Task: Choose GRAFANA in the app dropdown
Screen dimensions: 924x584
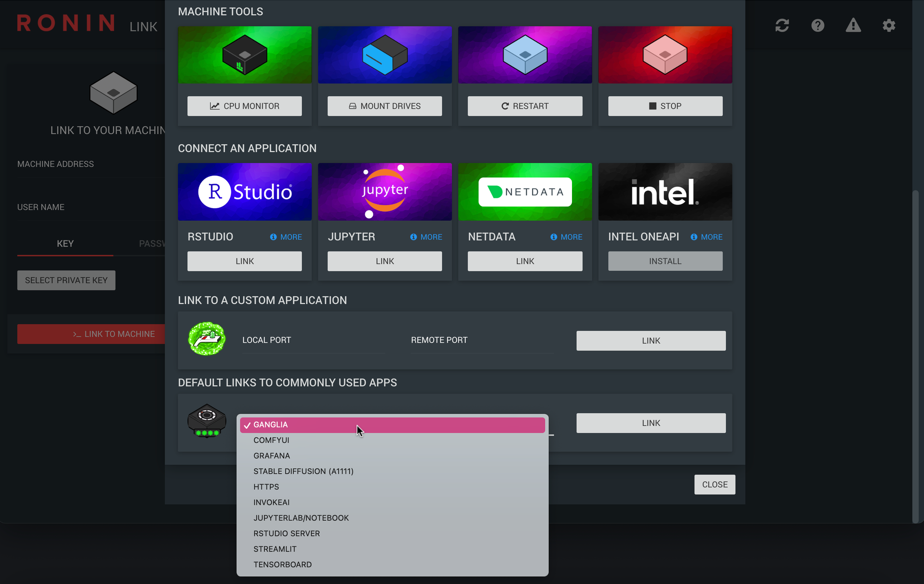Action: point(272,456)
